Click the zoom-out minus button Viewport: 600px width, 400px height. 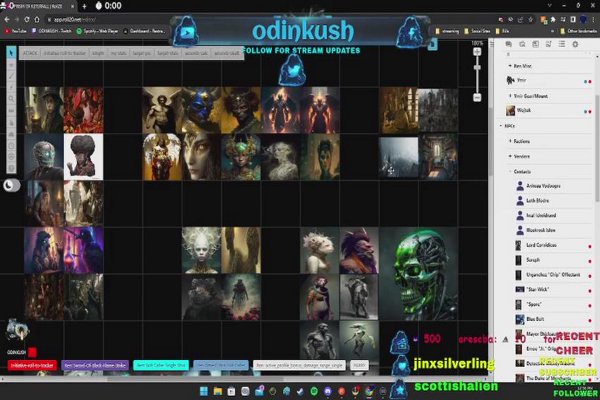point(477,98)
